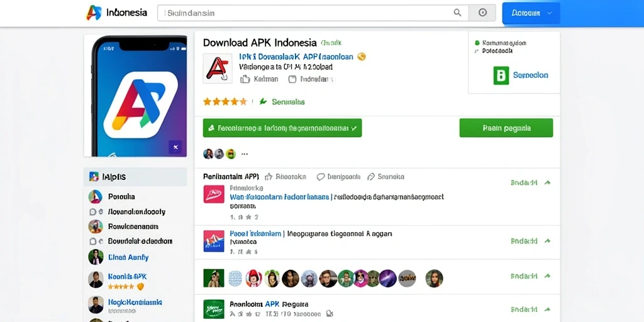Viewport: 644px width, 322px height.
Task: Click the Rowlonenanan avatar in sidebar
Action: pos(96,226)
